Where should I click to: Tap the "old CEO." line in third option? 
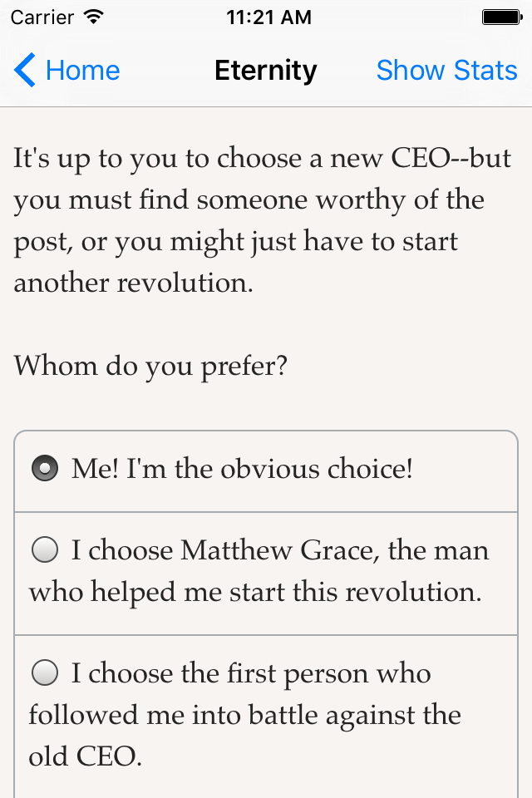coord(85,756)
